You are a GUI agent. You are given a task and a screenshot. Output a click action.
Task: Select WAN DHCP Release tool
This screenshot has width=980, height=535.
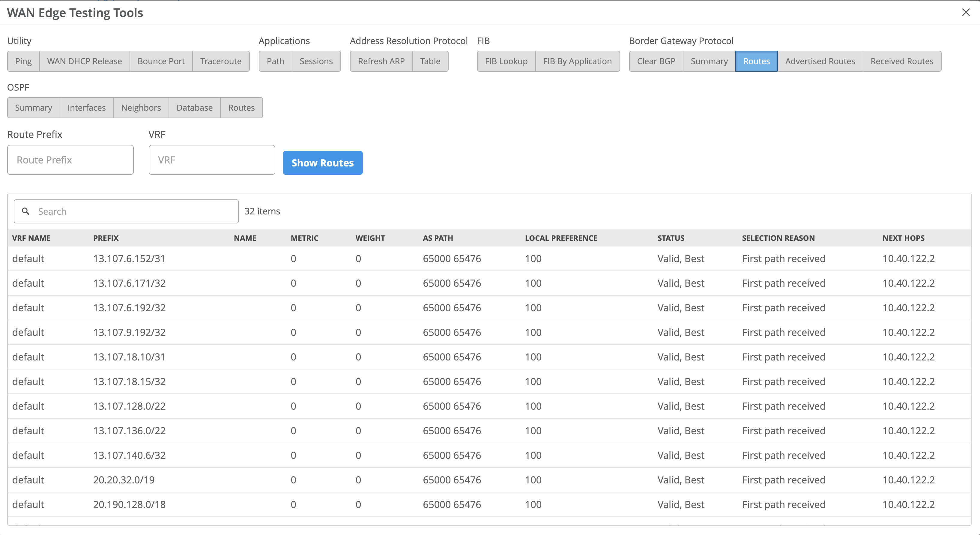coord(85,61)
